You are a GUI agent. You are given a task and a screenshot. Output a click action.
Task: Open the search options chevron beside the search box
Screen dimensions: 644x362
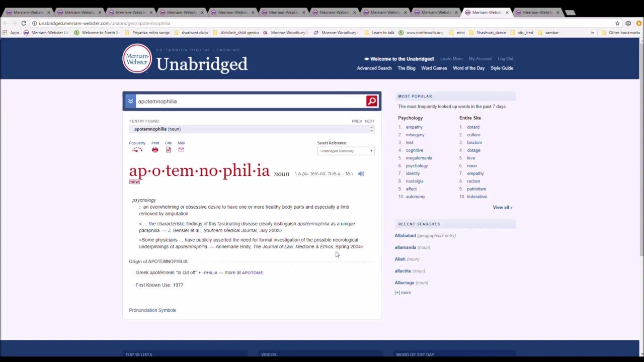coord(130,101)
